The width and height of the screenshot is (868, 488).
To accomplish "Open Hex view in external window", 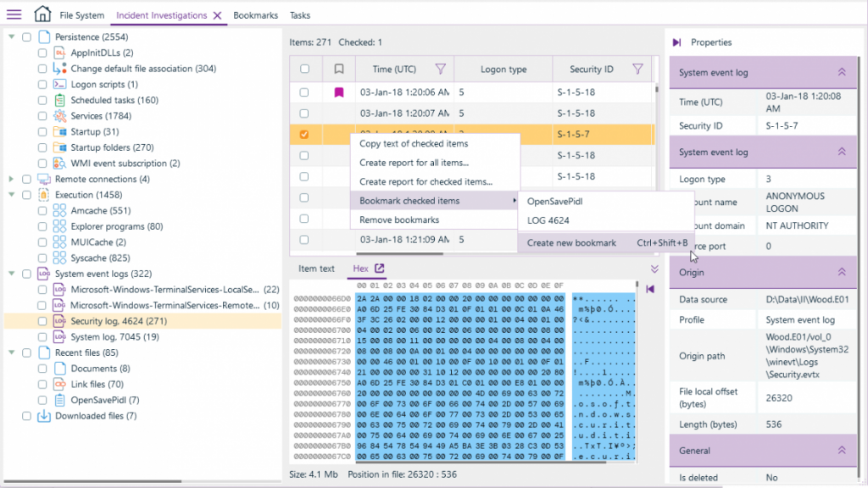I will [380, 269].
